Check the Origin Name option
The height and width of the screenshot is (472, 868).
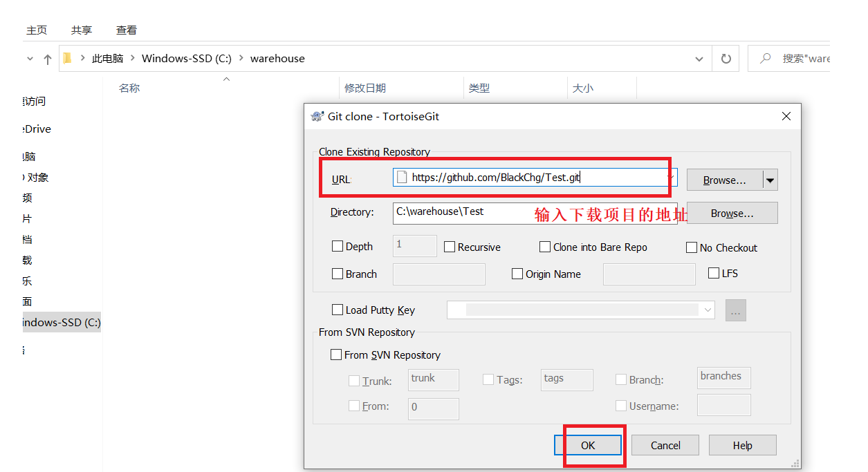(x=517, y=274)
